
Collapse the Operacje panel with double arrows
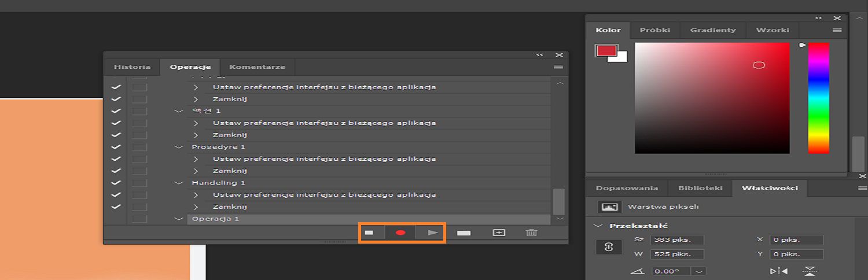click(x=540, y=55)
